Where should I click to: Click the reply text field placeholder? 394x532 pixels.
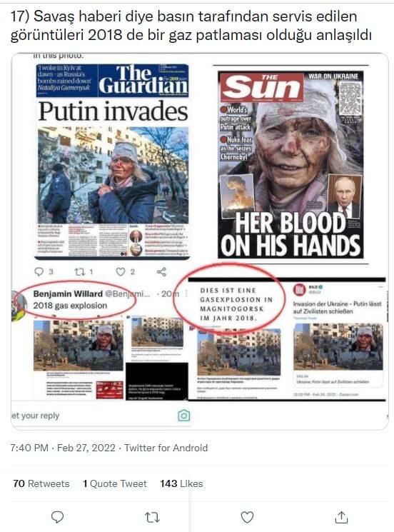[x=35, y=416]
